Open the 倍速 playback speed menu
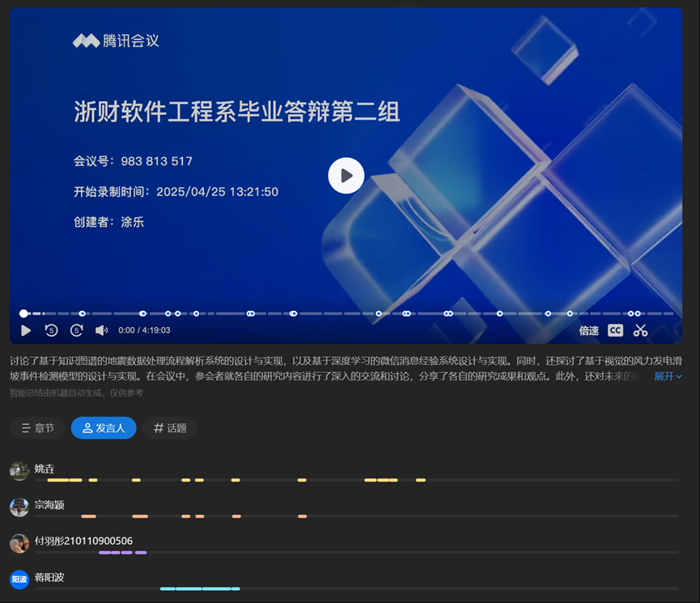 pyautogui.click(x=588, y=331)
